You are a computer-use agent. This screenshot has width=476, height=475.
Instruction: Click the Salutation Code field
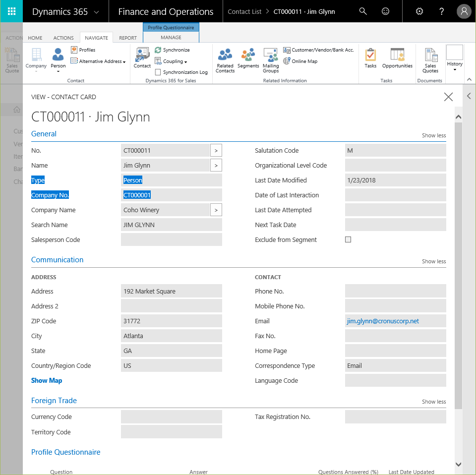click(x=395, y=151)
